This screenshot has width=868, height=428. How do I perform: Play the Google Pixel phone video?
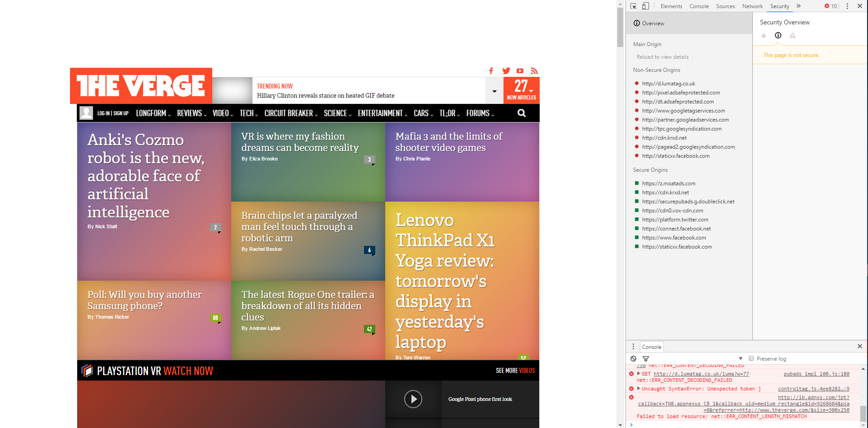tap(413, 399)
